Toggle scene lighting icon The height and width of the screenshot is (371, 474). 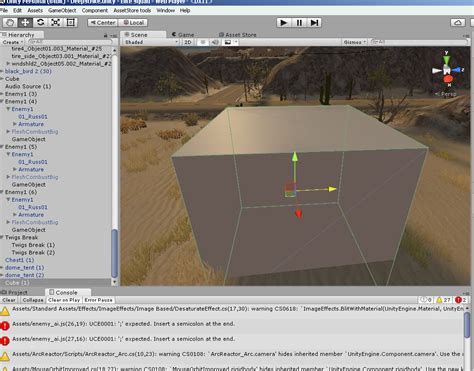tap(202, 42)
